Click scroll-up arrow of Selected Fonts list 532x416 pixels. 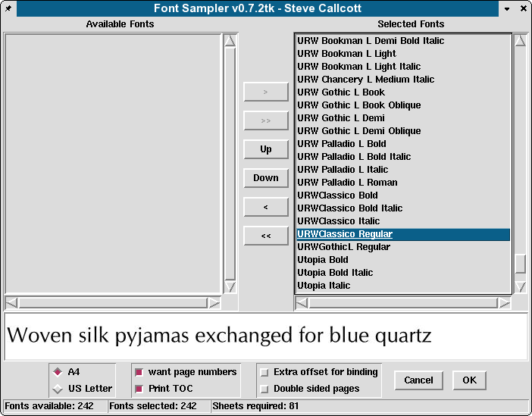tap(520, 41)
